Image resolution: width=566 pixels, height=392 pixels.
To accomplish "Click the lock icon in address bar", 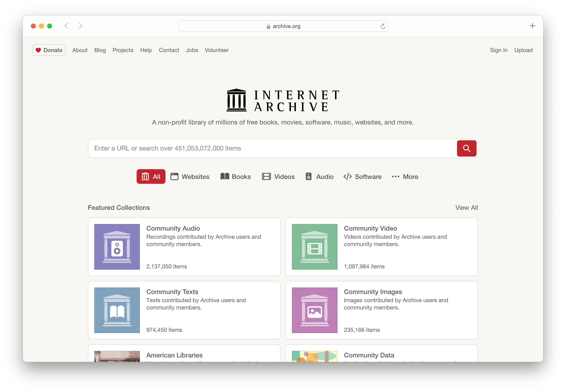I will coord(268,26).
